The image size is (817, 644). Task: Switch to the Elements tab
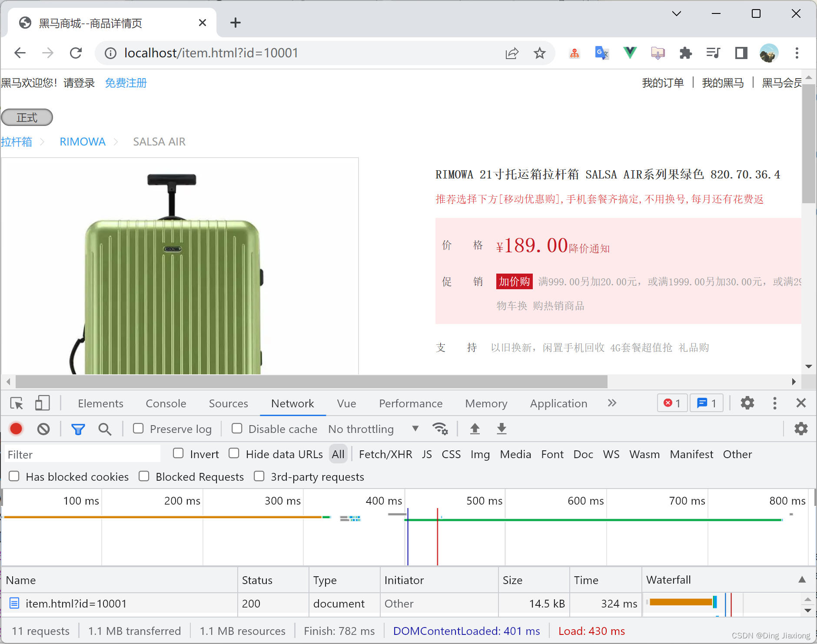click(100, 403)
